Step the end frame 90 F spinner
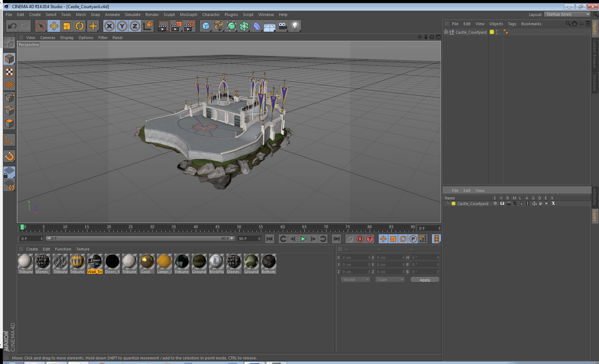This screenshot has width=599, height=364. click(259, 238)
